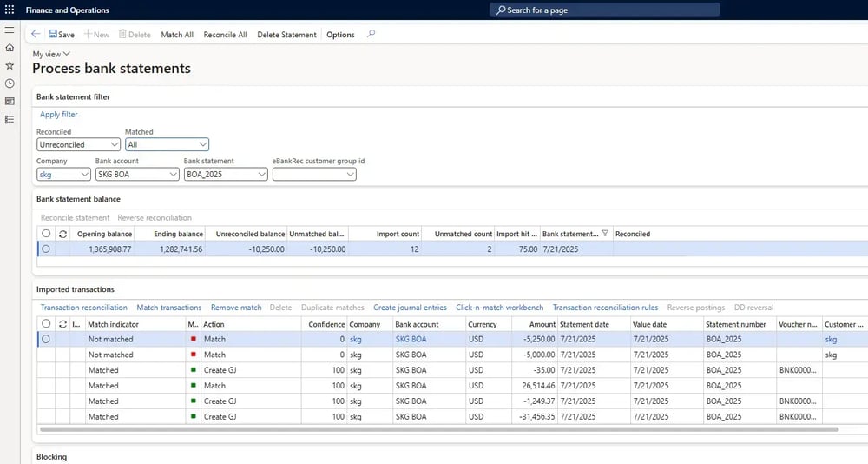The width and height of the screenshot is (868, 464).
Task: Click the back arrow icon
Action: [x=36, y=34]
